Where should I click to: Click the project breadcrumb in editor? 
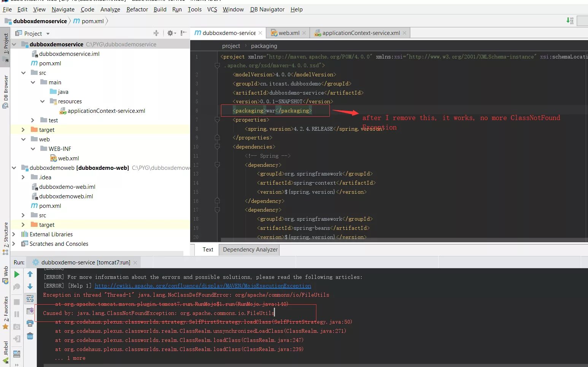pos(231,46)
